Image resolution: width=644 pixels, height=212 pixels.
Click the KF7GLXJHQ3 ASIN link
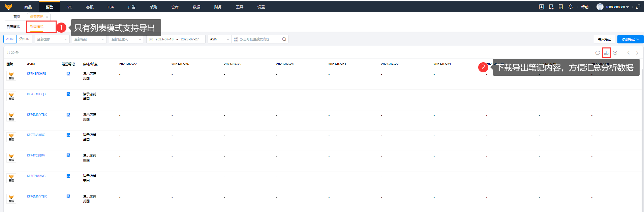pyautogui.click(x=36, y=94)
